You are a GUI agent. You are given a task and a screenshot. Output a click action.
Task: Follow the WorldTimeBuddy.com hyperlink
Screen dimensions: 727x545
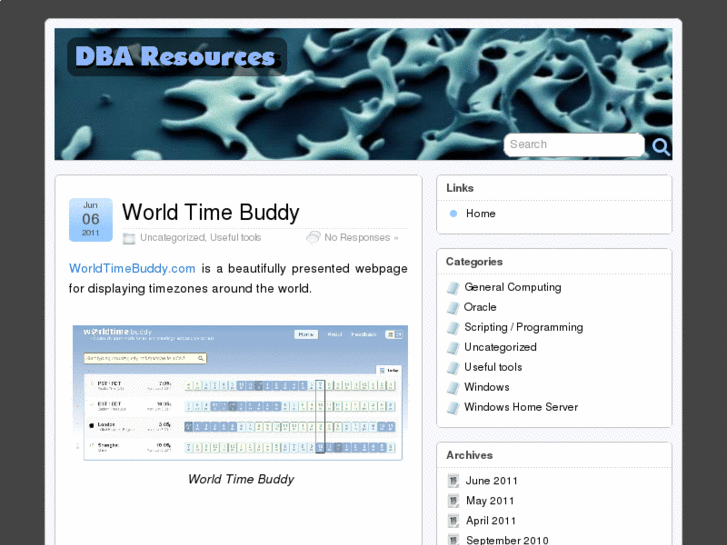[132, 268]
